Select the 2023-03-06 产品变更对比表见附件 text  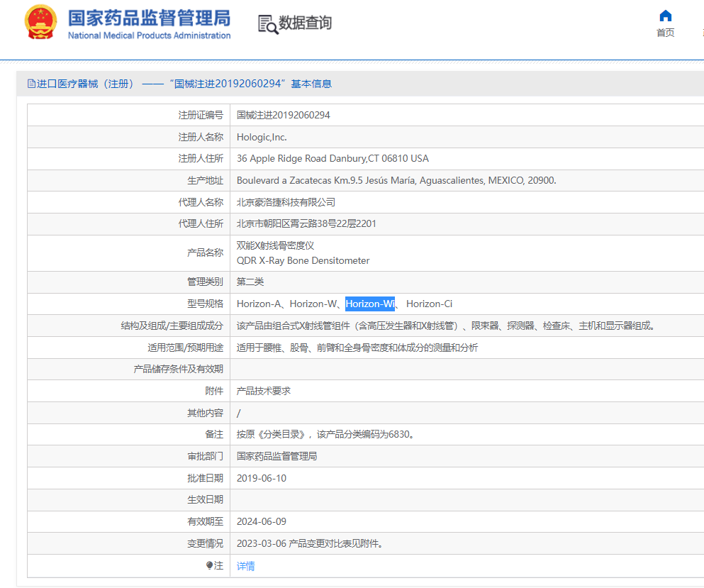point(310,543)
